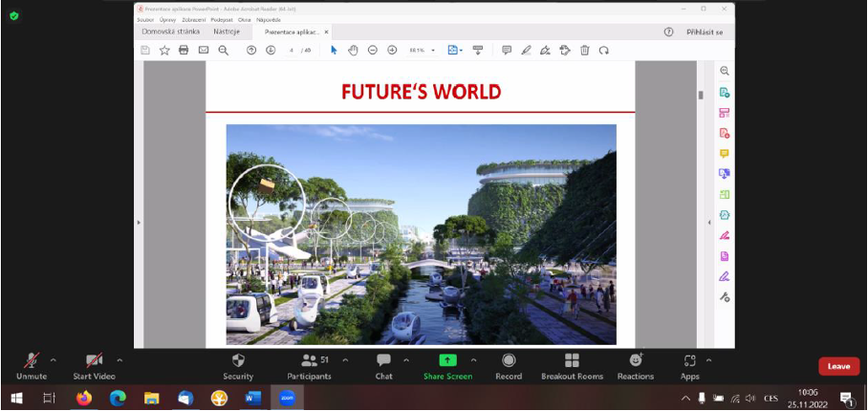Viewport: 868px width, 411px height.
Task: Open the Participants panel
Action: tap(310, 367)
